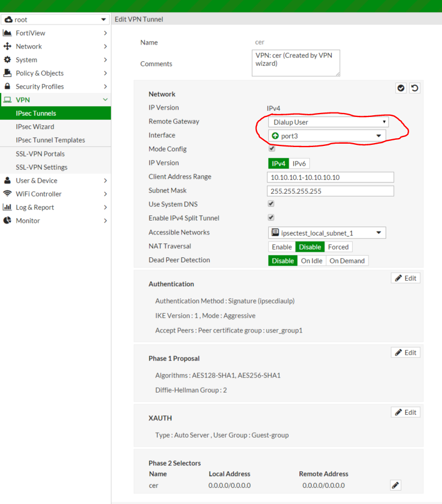Revert Network changes with the undo icon
The image size is (442, 504).
pyautogui.click(x=415, y=88)
